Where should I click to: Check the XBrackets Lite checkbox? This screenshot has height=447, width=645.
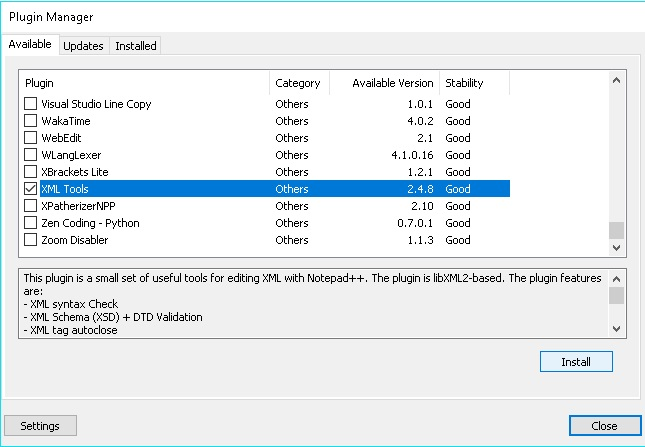pos(31,172)
